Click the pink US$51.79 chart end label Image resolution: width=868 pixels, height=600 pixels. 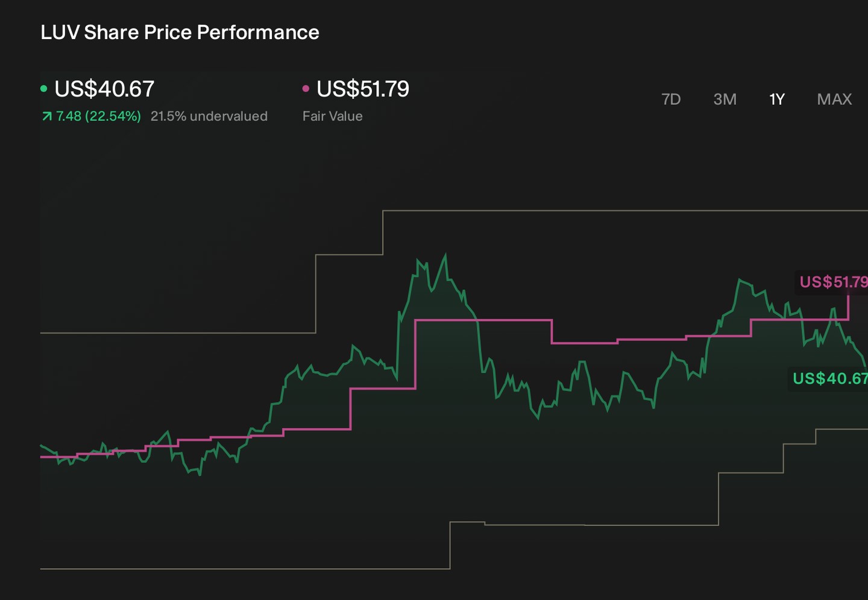[x=833, y=282]
